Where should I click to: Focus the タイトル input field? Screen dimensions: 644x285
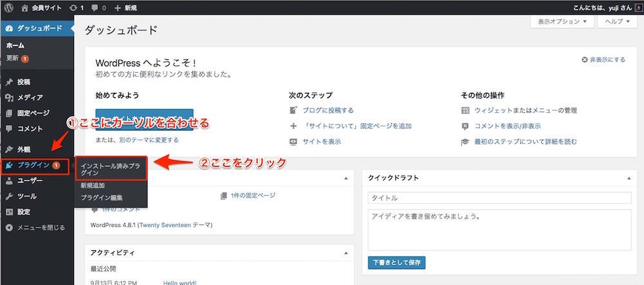tap(500, 198)
